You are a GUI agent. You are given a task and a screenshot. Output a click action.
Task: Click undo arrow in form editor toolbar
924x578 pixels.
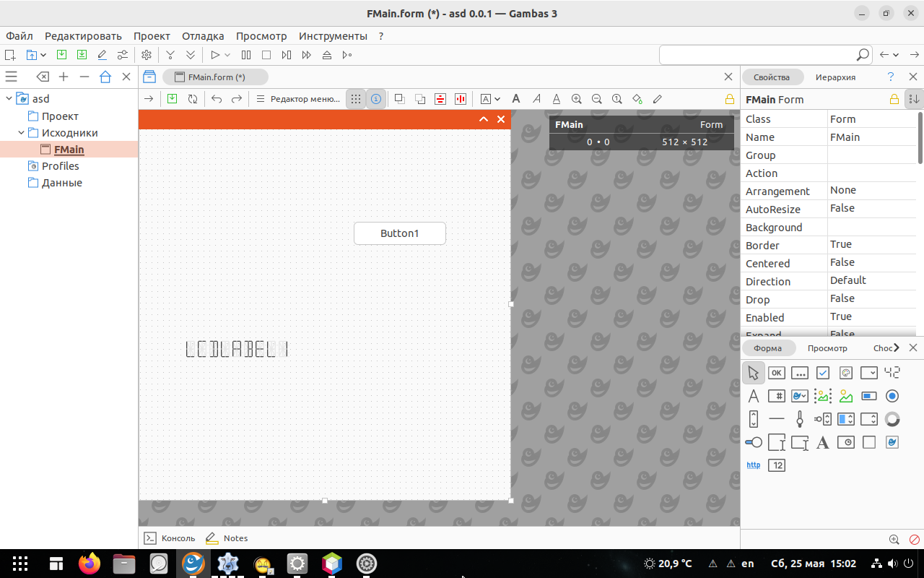point(217,99)
